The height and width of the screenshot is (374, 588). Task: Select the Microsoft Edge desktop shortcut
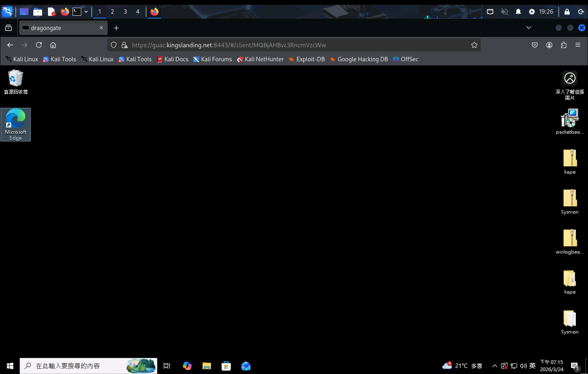click(16, 125)
